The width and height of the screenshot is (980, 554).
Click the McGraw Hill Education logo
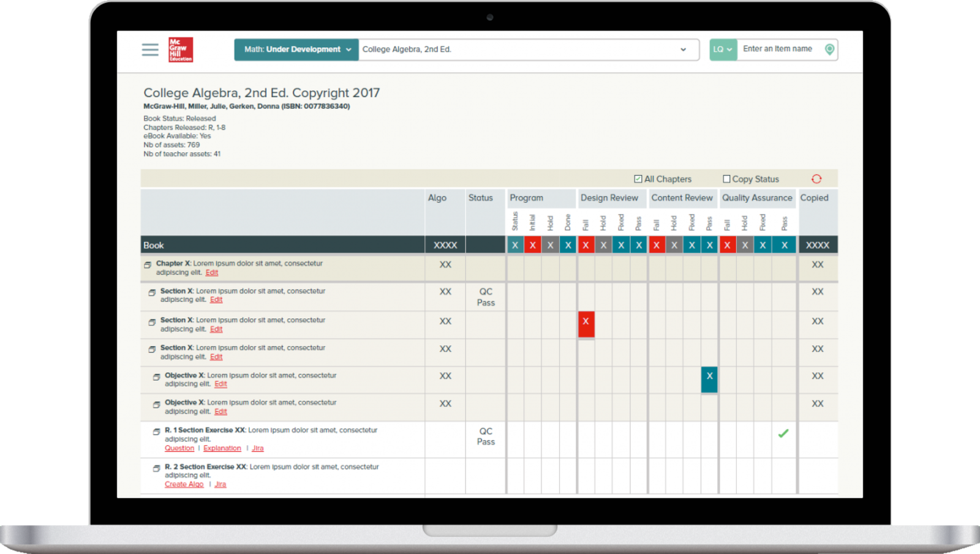181,50
